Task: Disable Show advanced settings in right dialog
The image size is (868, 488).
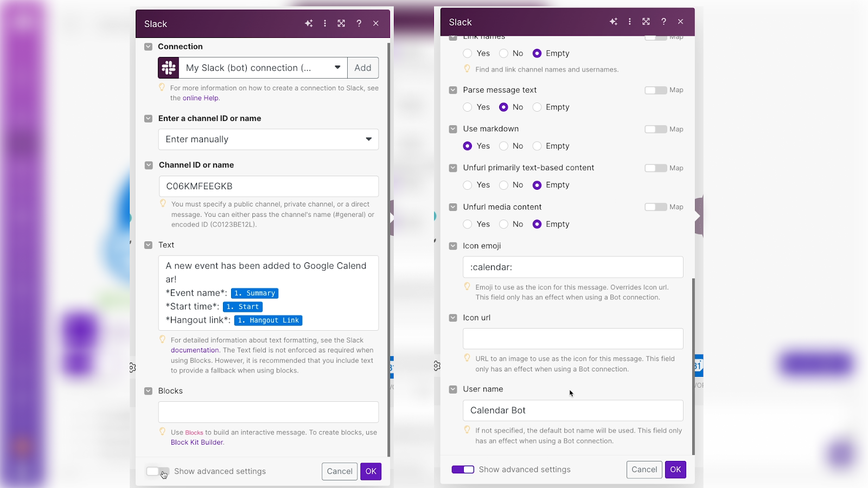Action: pyautogui.click(x=463, y=470)
